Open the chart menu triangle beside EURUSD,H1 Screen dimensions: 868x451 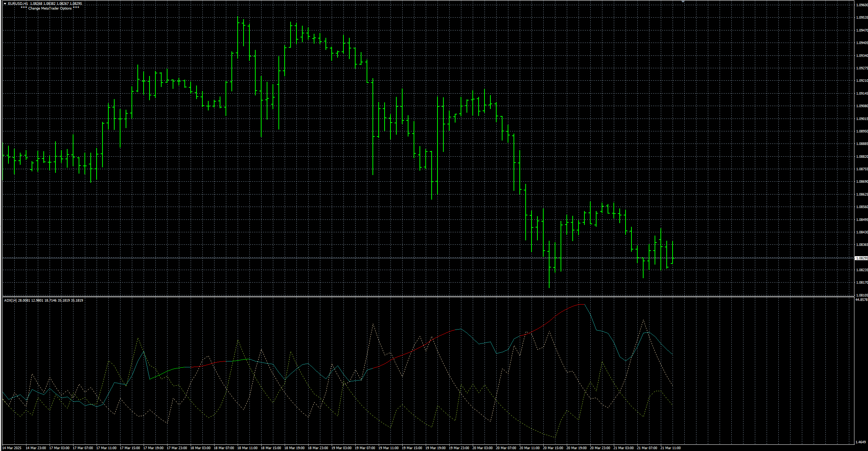click(5, 4)
